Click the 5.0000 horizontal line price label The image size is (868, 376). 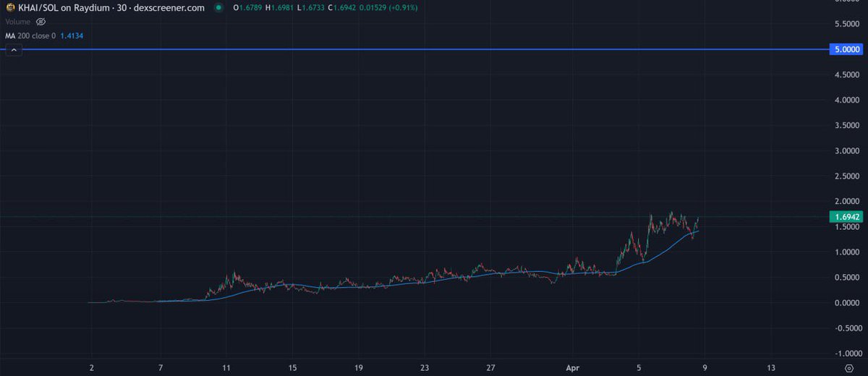pos(847,49)
